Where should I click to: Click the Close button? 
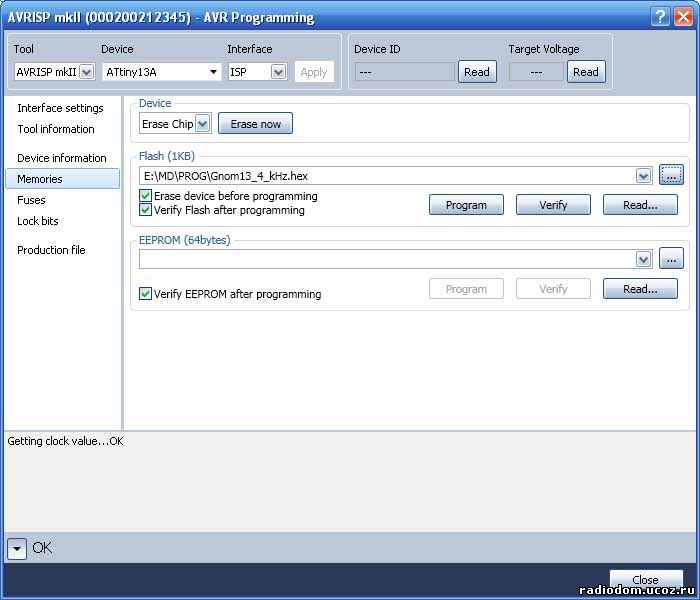click(x=646, y=579)
